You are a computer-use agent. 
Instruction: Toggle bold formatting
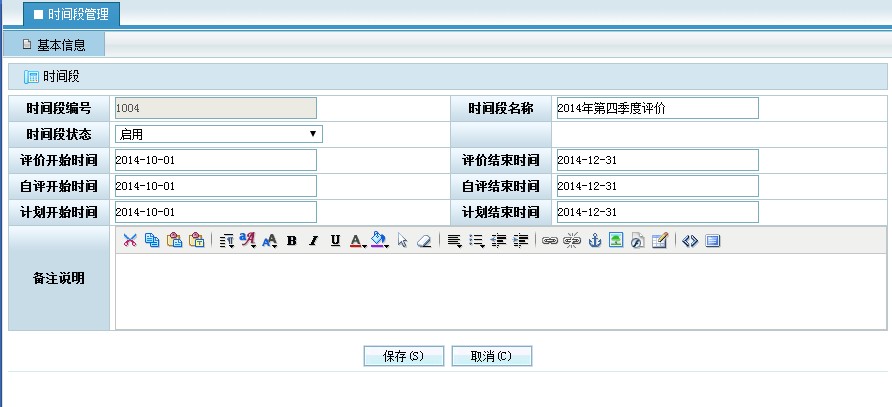point(292,241)
